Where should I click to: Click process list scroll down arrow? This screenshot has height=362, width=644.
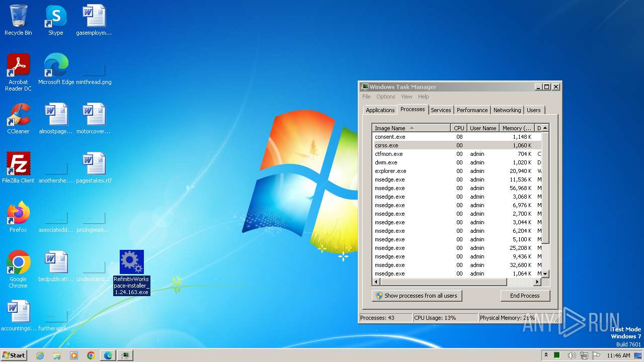(x=545, y=274)
